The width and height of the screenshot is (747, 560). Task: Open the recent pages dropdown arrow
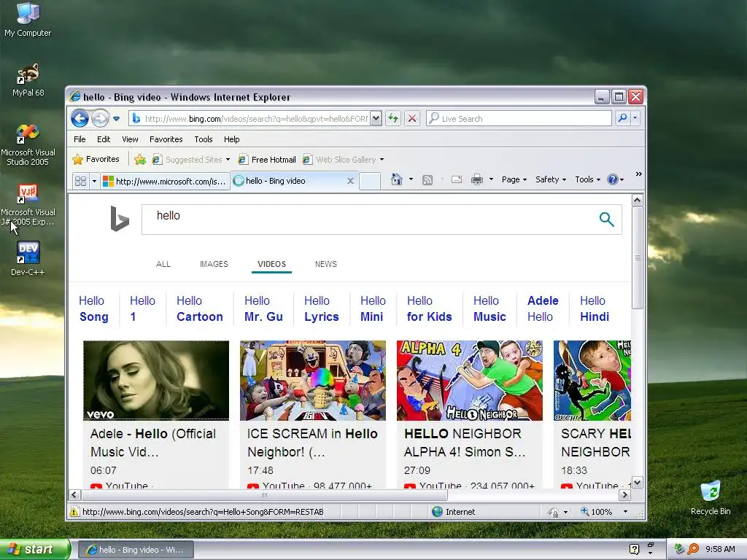coord(117,119)
